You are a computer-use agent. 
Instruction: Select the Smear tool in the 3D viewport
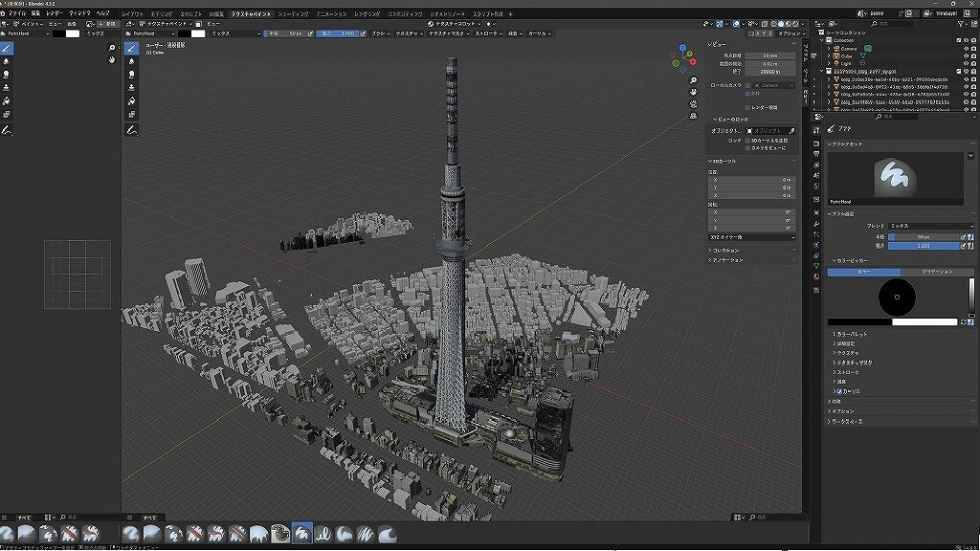tap(131, 75)
